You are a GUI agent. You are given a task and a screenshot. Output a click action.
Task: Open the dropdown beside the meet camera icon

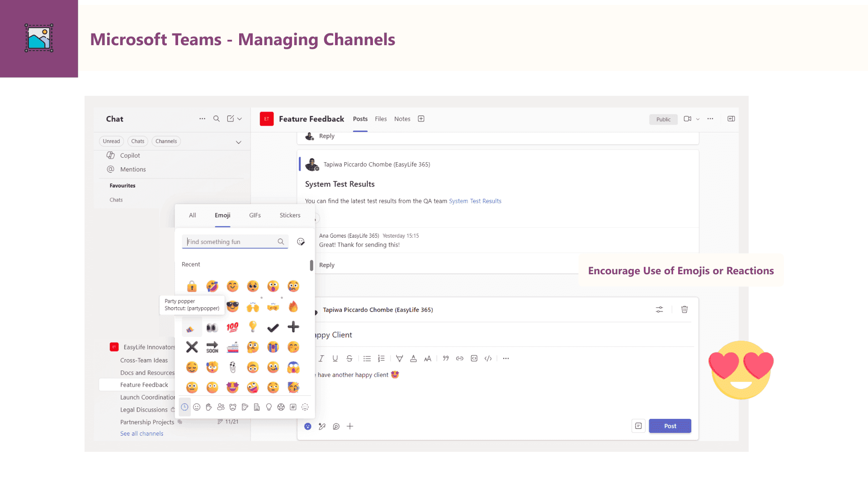click(698, 119)
